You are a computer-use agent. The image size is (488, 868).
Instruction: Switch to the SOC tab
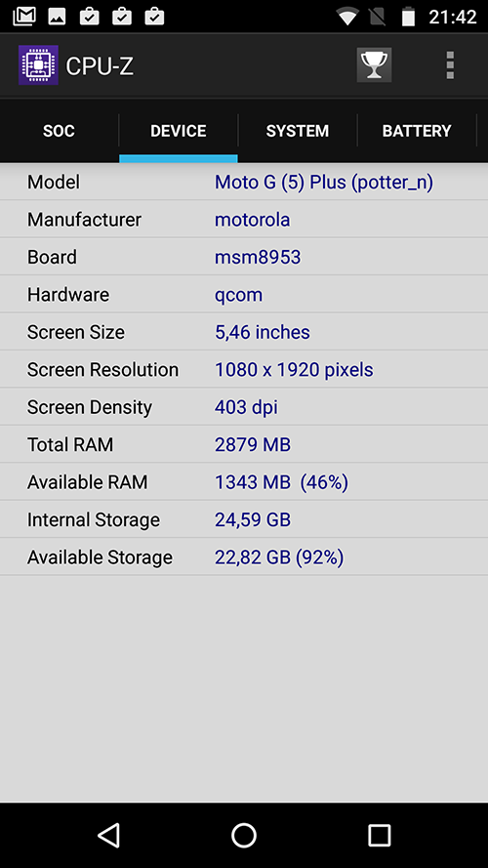(x=60, y=131)
